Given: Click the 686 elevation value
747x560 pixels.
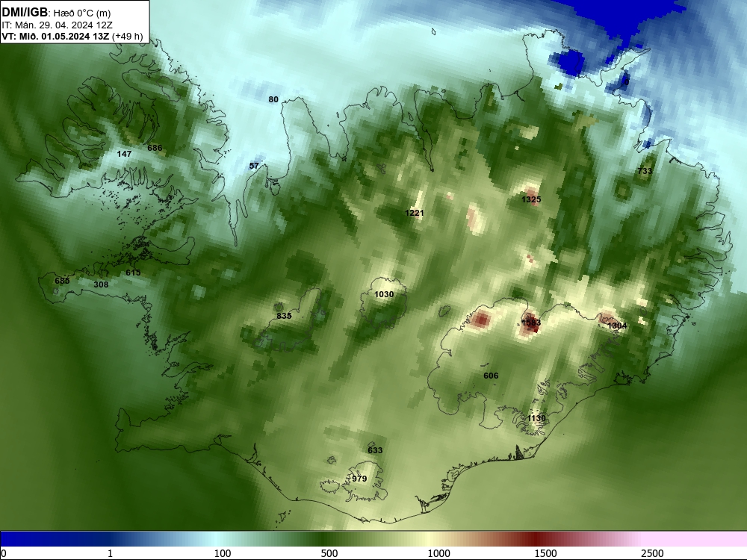Looking at the screenshot, I should tap(155, 148).
